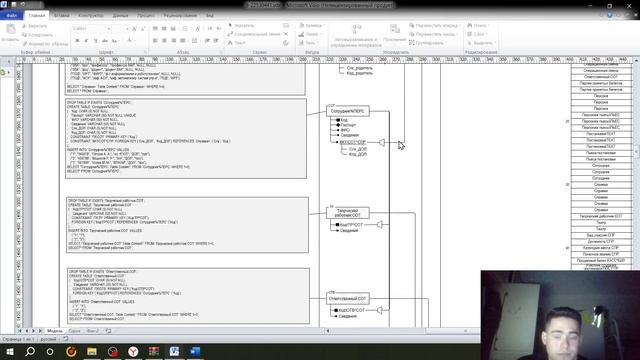640x360 pixels.
Task: Open the Шрифт dialog launcher
Action: coord(145,52)
